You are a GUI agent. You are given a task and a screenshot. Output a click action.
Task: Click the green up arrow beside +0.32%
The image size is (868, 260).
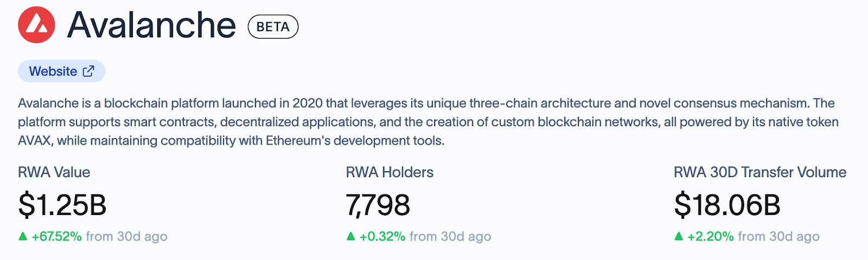[350, 236]
